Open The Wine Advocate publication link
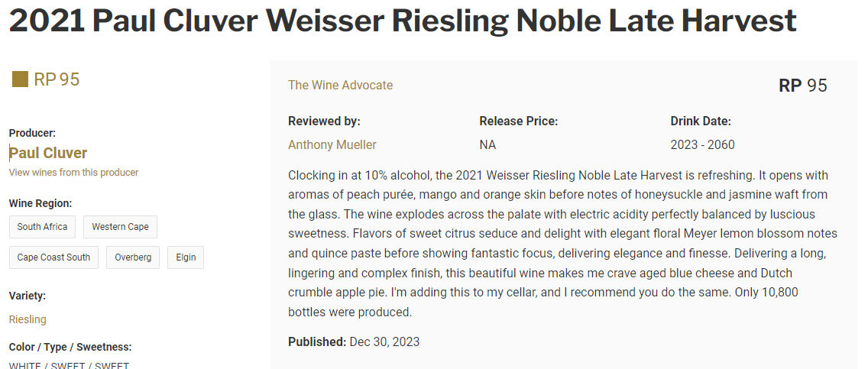868x369 pixels. pyautogui.click(x=340, y=86)
